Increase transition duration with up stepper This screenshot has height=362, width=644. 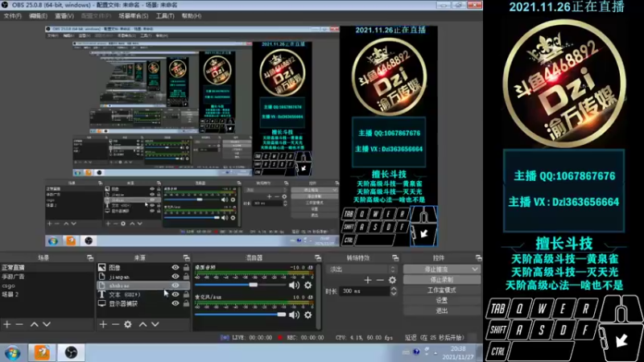tap(394, 289)
